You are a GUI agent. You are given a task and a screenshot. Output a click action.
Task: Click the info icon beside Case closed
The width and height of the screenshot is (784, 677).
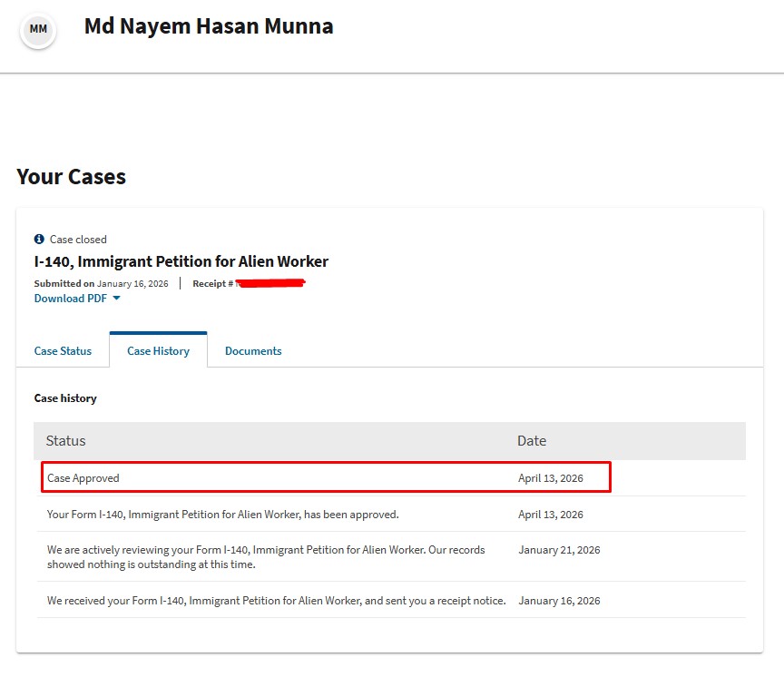click(39, 240)
